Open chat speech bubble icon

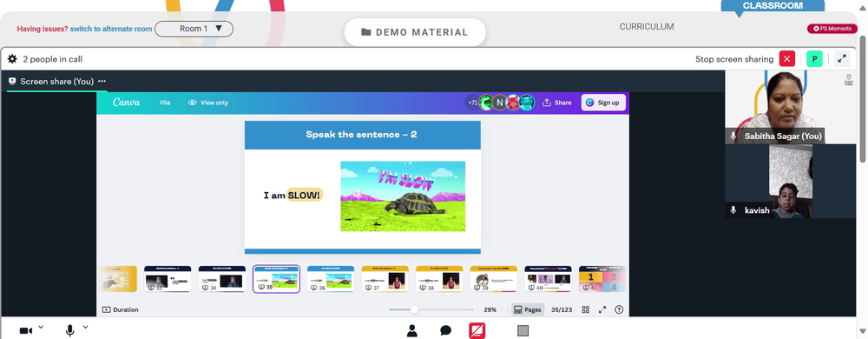click(x=445, y=330)
